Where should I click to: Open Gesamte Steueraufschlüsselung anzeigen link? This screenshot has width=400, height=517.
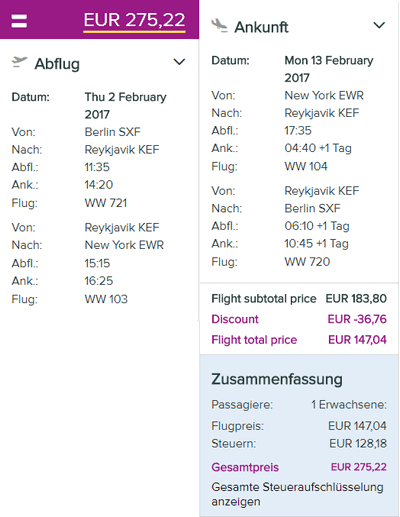pos(297,494)
